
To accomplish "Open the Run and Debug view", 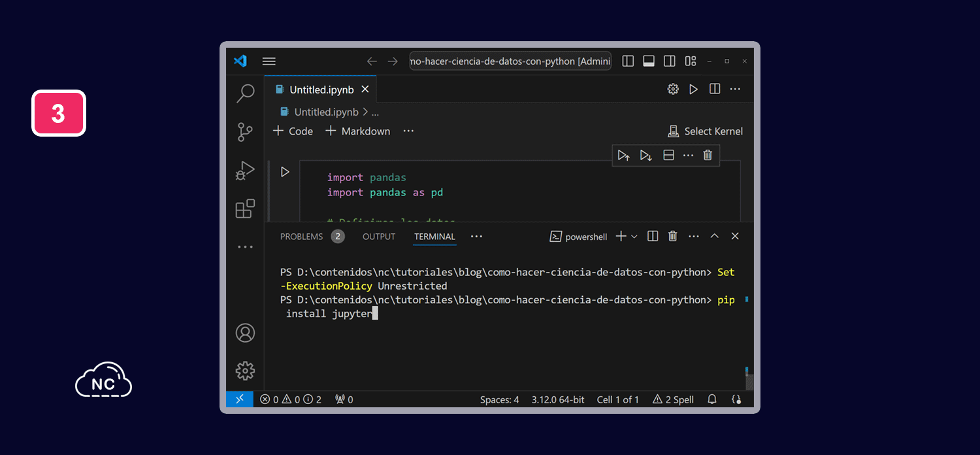I will pos(245,171).
